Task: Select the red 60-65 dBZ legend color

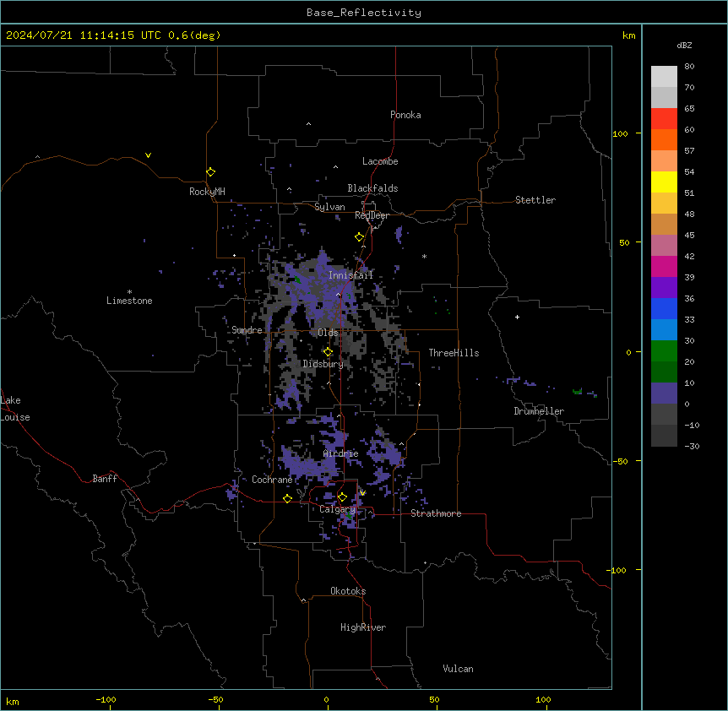Action: tap(664, 119)
